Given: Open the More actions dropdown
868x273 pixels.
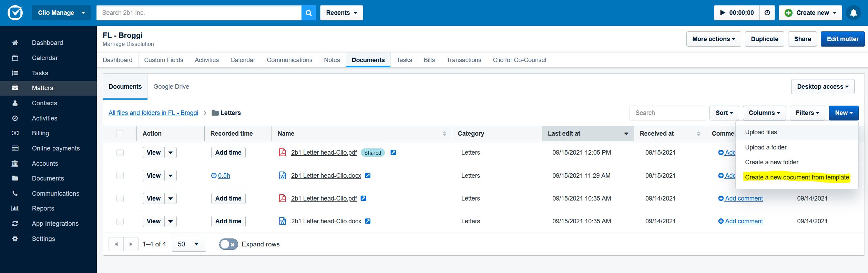Looking at the screenshot, I should pyautogui.click(x=713, y=39).
